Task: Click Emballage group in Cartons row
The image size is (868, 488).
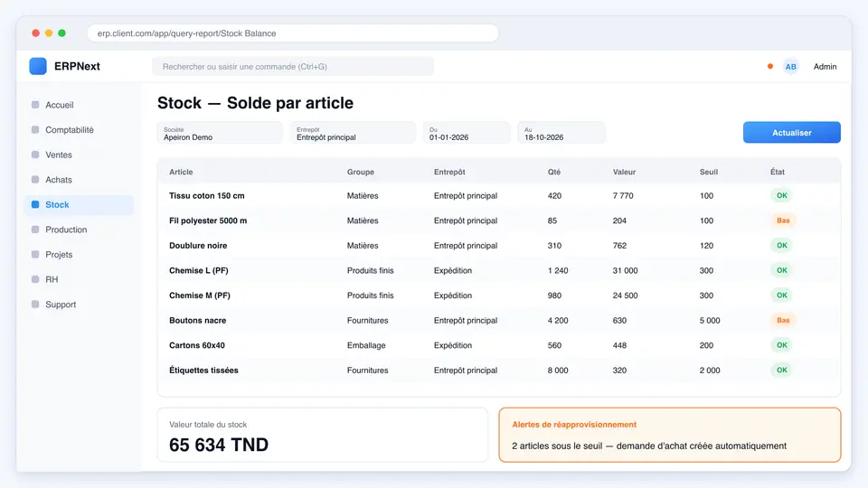Action: [x=366, y=345]
